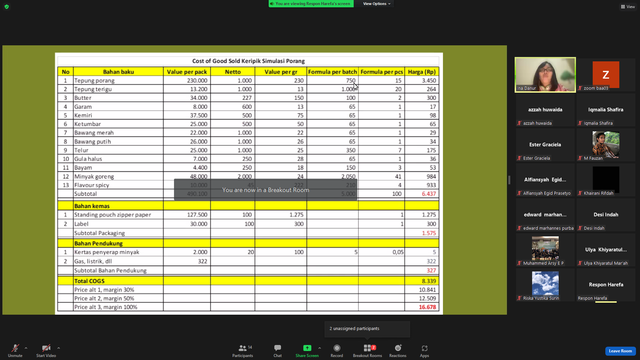Click the 'Gas, listrik, dll' cell
The image size is (640, 360).
[x=118, y=261]
